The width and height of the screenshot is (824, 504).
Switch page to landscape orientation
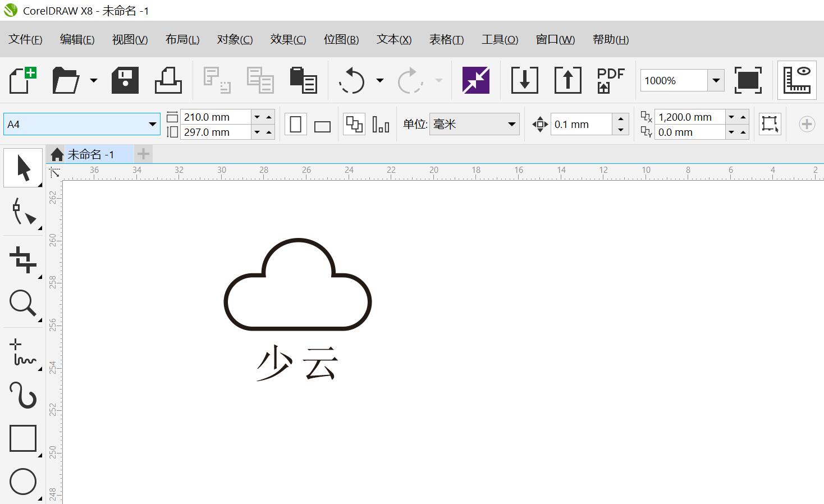[322, 125]
